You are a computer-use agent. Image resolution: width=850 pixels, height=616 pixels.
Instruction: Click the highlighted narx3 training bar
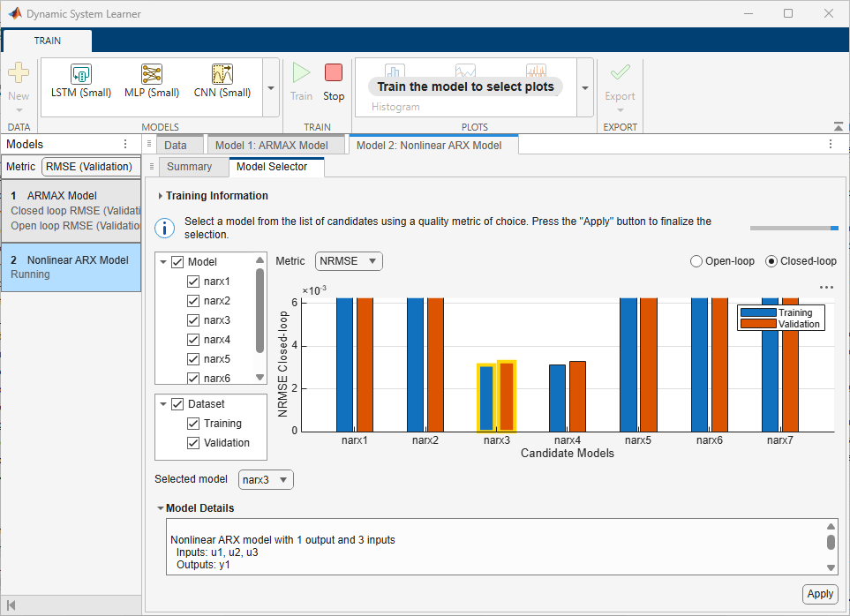[486, 398]
